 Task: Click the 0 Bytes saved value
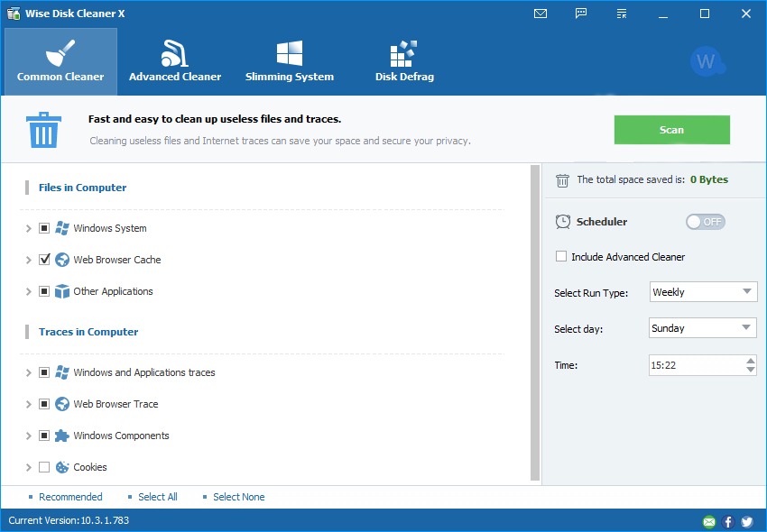point(708,179)
